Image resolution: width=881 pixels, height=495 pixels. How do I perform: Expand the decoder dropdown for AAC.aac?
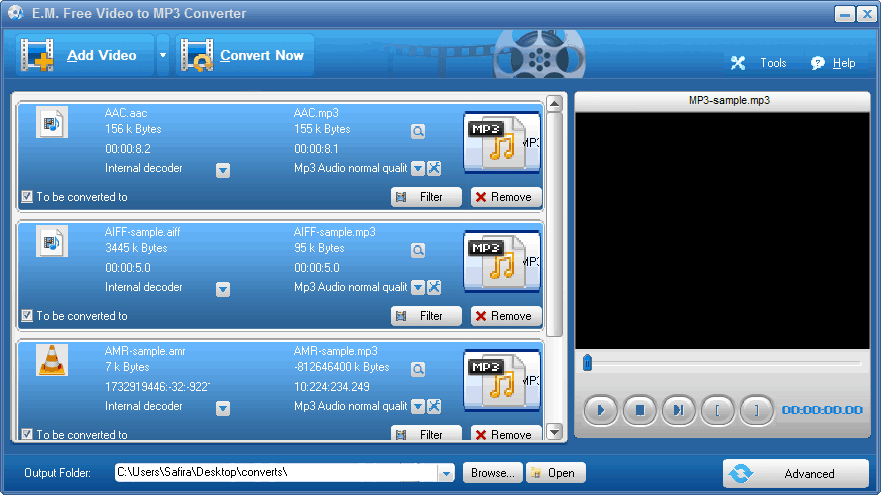223,170
